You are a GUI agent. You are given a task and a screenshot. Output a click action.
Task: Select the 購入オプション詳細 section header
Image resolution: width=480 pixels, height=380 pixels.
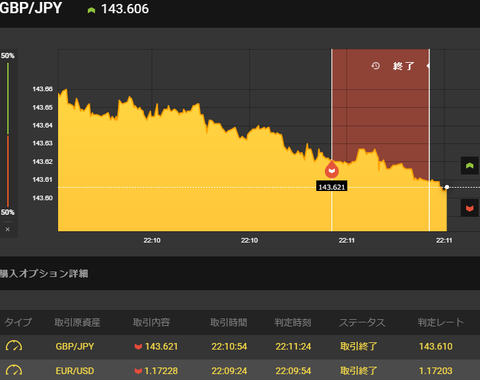click(x=44, y=274)
